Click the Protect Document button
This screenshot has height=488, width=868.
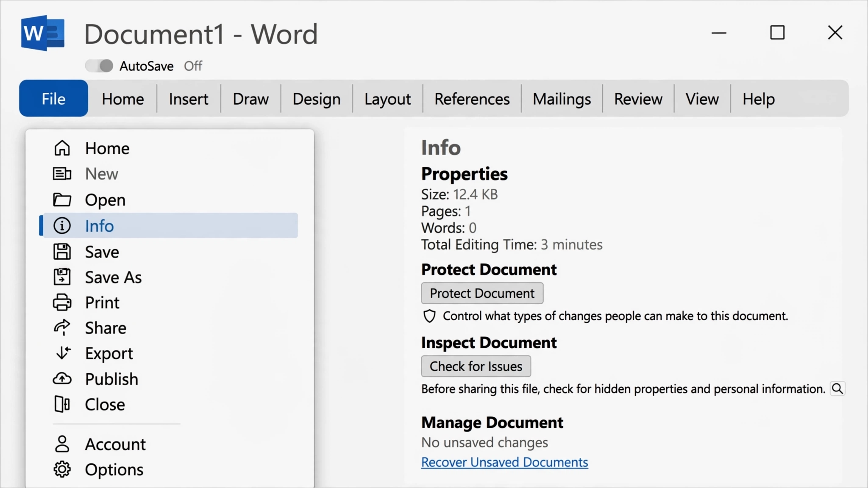click(482, 293)
